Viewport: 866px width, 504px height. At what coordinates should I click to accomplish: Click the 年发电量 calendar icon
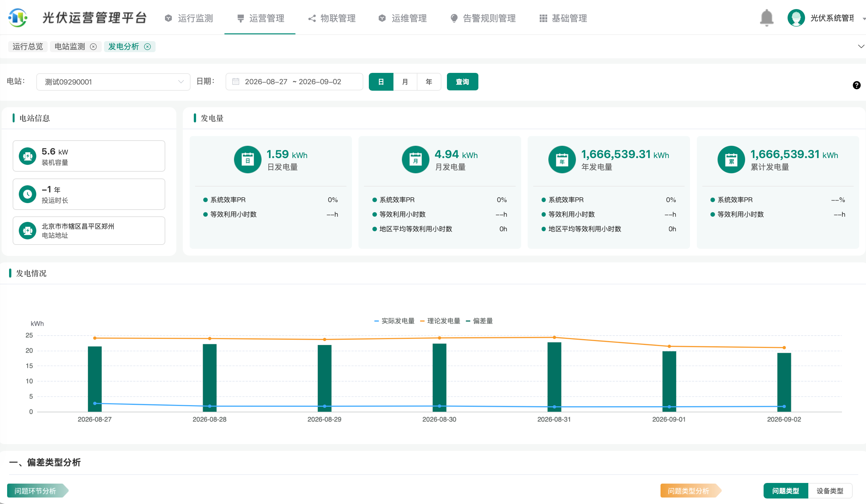coord(562,160)
